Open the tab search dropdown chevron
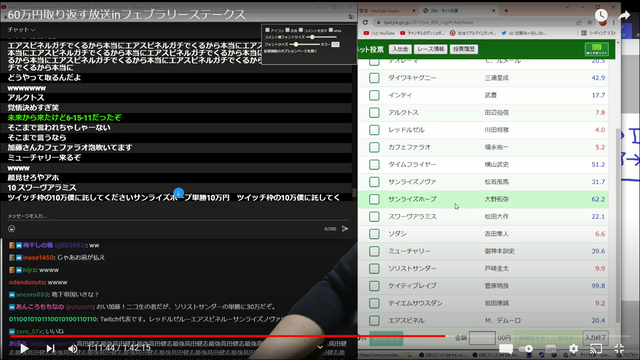The height and width of the screenshot is (360, 640). point(567,7)
